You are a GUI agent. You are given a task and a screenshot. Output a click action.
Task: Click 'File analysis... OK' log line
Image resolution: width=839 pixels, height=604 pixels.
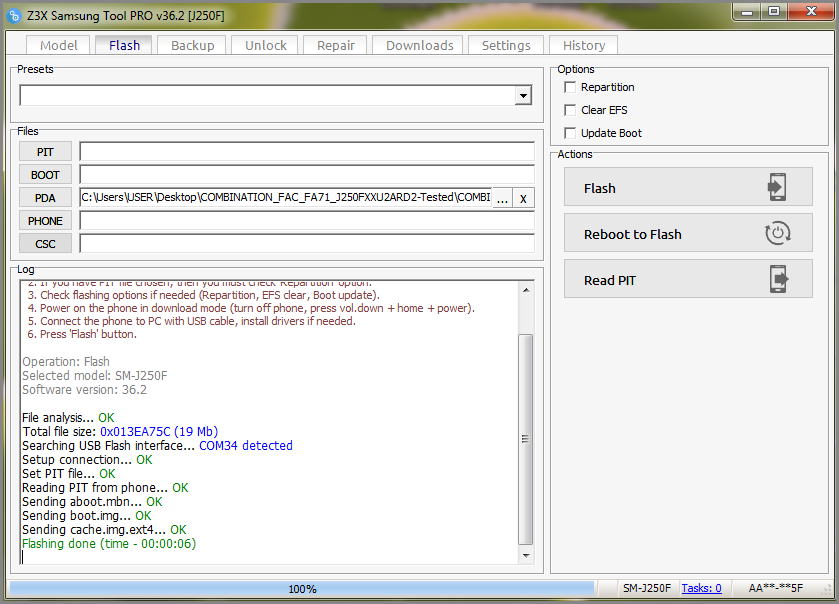68,418
